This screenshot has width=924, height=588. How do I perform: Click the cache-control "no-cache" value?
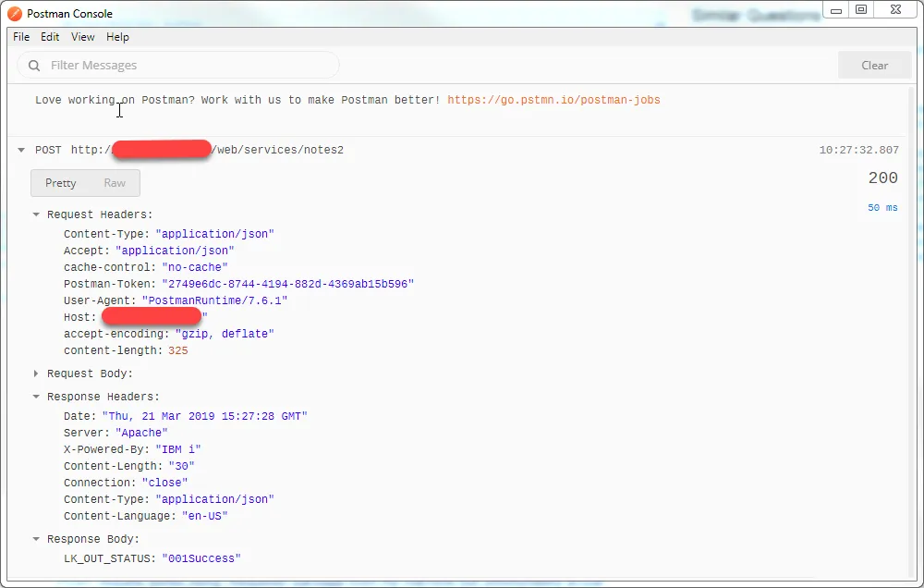click(x=195, y=267)
